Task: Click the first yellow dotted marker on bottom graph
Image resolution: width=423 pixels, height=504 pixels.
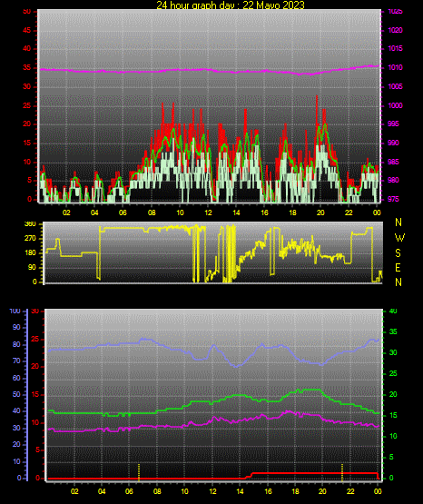Action: tap(139, 472)
